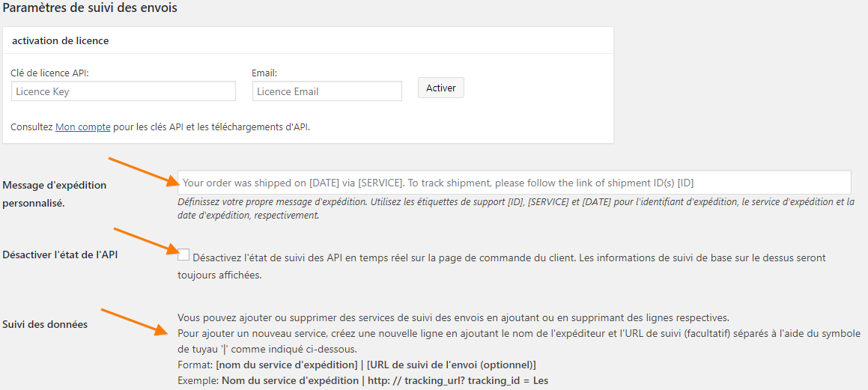Click the 'Pour ajouter un nouveau service' sentence
The height and width of the screenshot is (390, 868).
pyautogui.click(x=519, y=341)
